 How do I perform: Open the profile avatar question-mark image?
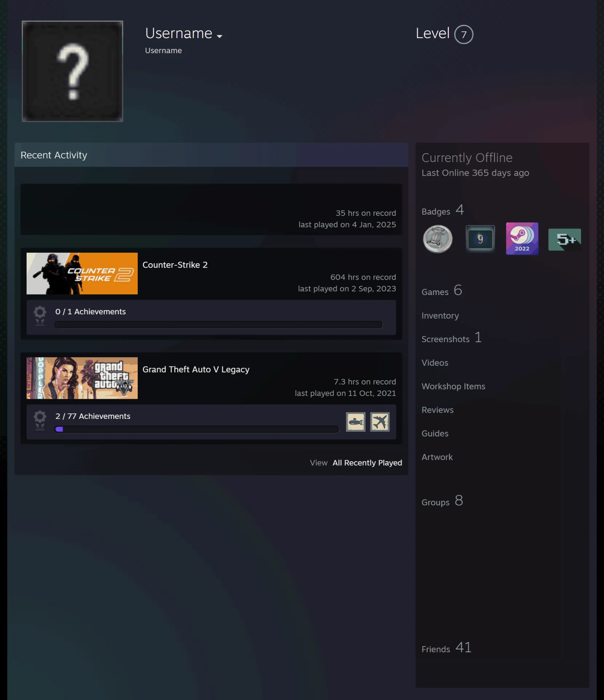point(72,71)
